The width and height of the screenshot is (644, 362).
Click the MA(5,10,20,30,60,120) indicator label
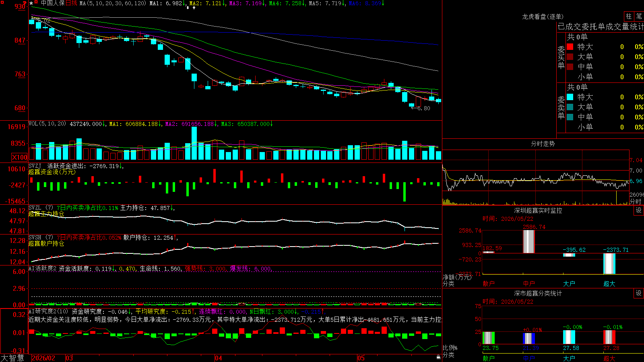[113, 3]
